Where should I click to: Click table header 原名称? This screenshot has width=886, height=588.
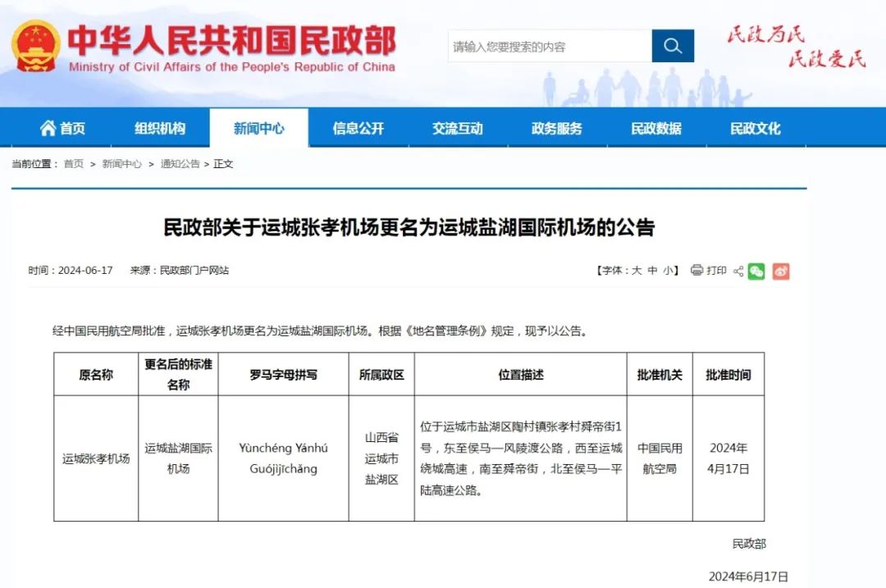click(x=96, y=375)
